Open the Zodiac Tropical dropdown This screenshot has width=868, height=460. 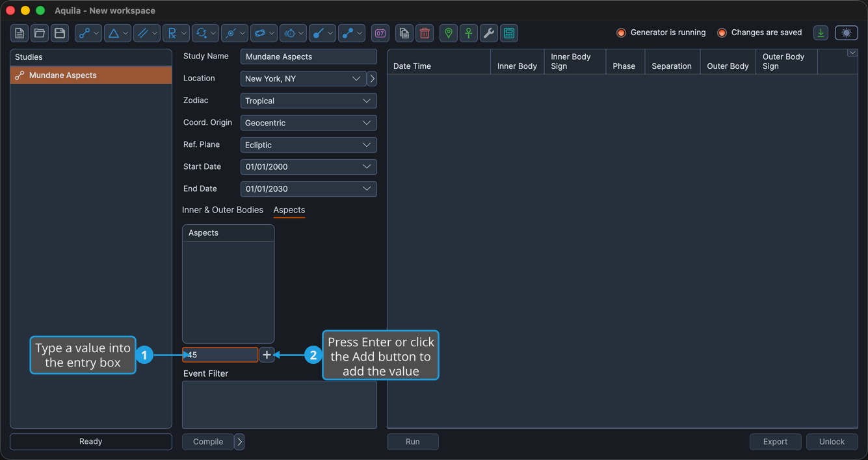pos(308,101)
